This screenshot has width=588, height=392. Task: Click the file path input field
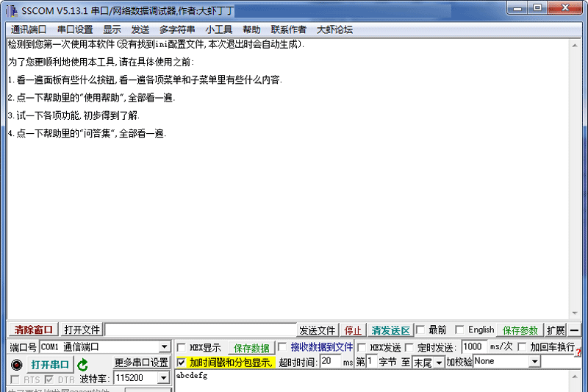pos(201,329)
